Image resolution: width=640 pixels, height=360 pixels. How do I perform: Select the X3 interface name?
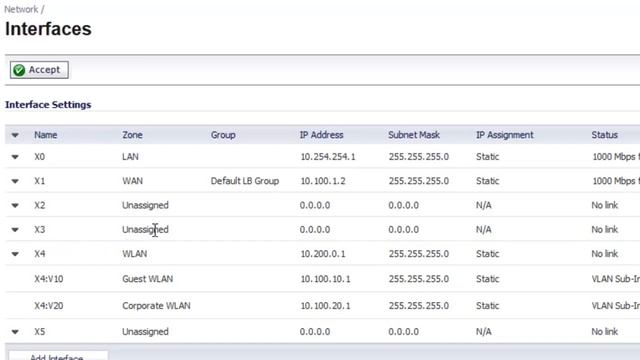point(40,229)
